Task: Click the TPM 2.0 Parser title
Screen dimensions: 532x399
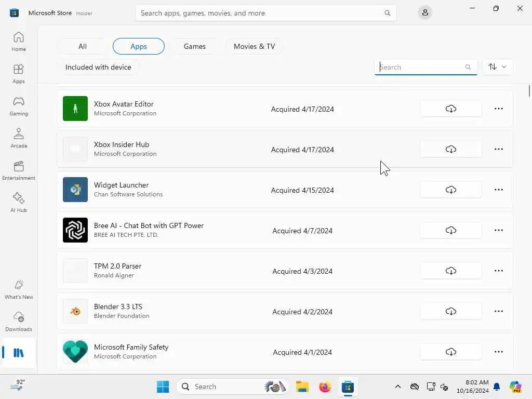Action: point(117,266)
